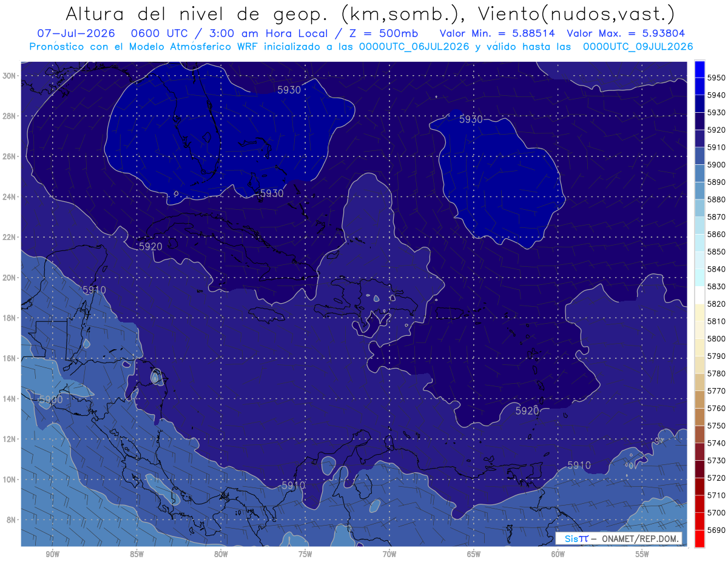The image size is (728, 562).
Task: Click the 5860 label on the color scale
Action: point(716,234)
